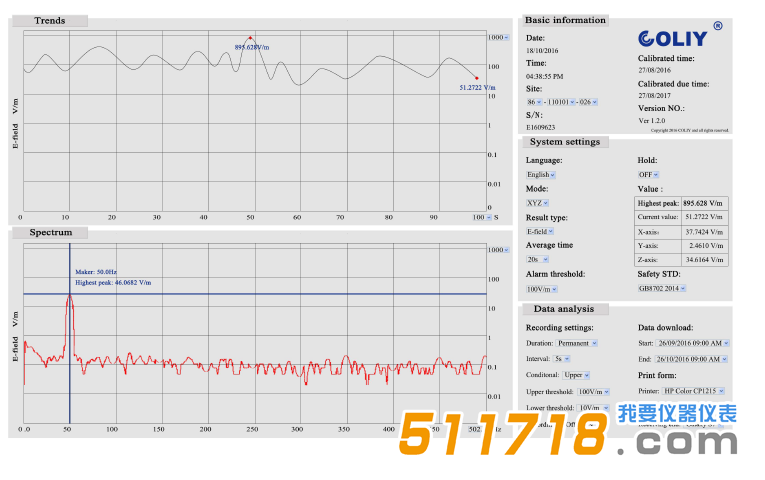Screen dimensions: 765x480
Task: Open the Language dropdown set to English
Action: [541, 174]
